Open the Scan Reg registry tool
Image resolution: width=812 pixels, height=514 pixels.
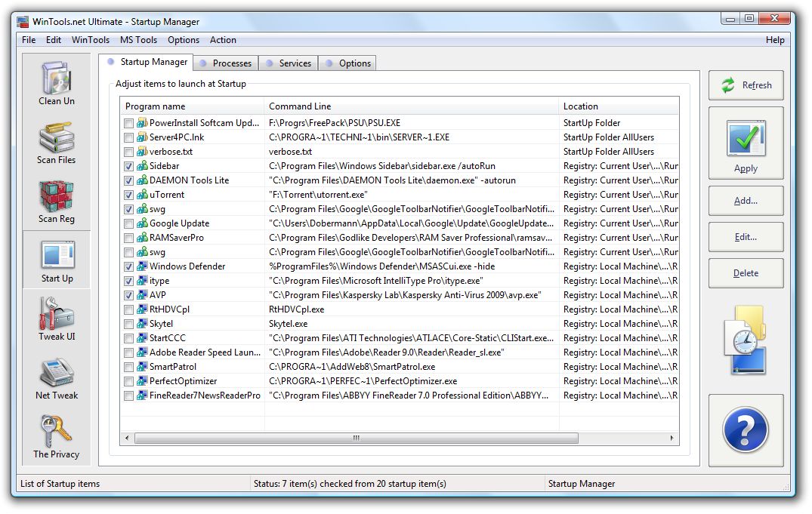click(57, 202)
